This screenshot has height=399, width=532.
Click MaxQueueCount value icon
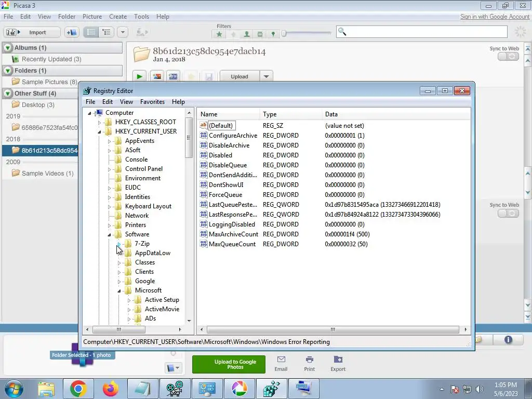[204, 244]
